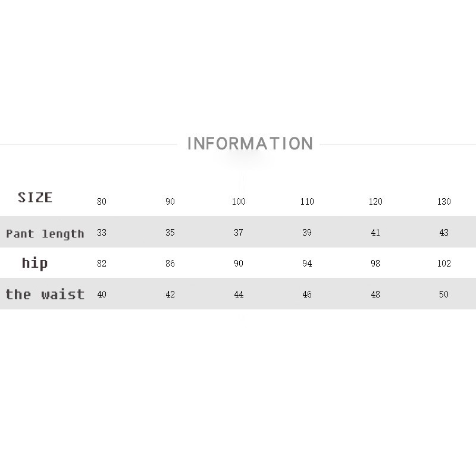Select the hip row label
Viewport: 476px width, 476px height.
(35, 263)
